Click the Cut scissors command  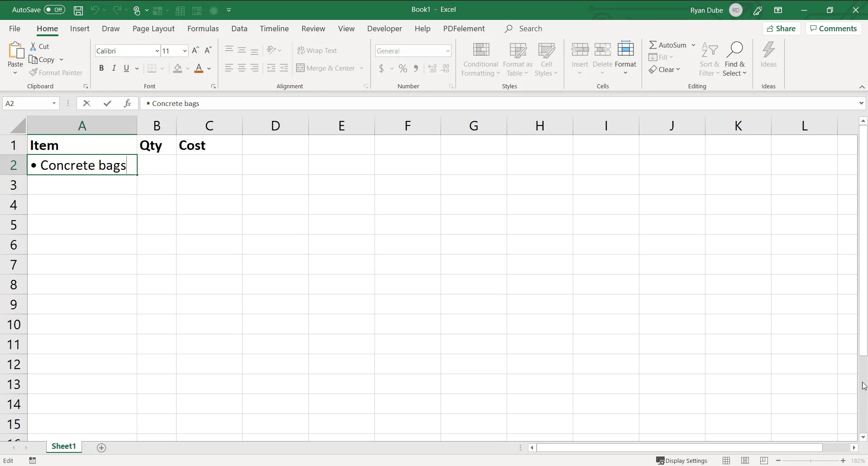39,46
